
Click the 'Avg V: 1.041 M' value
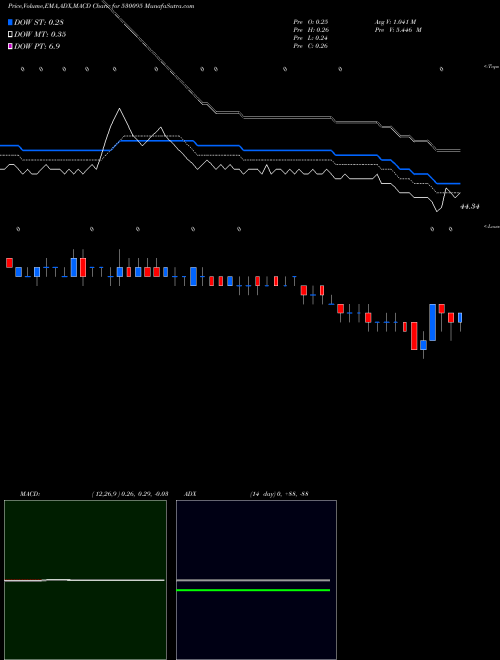(395, 22)
